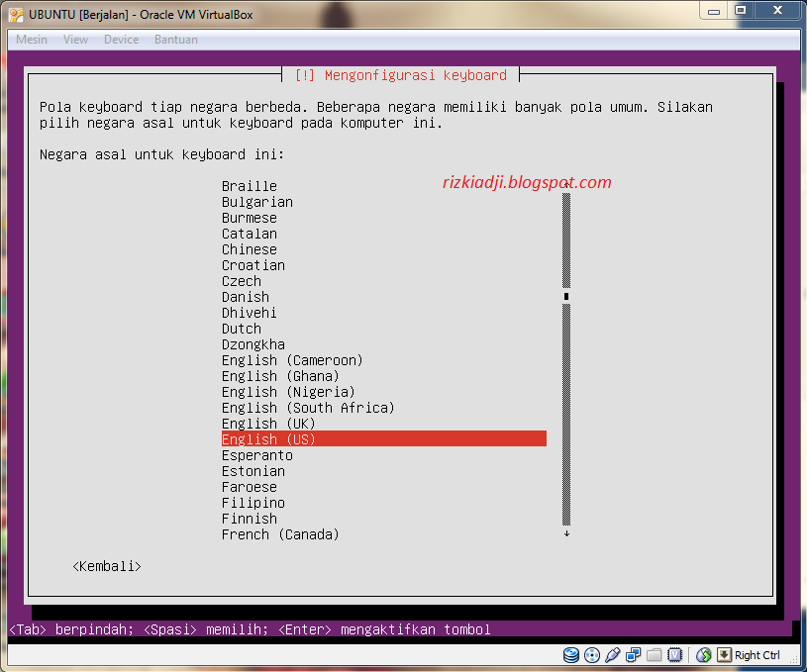Open the View menu
This screenshot has width=807, height=672.
tap(75, 40)
